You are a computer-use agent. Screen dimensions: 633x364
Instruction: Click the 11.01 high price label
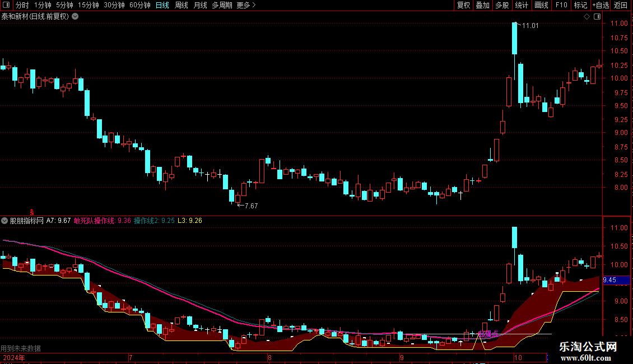[x=530, y=25]
